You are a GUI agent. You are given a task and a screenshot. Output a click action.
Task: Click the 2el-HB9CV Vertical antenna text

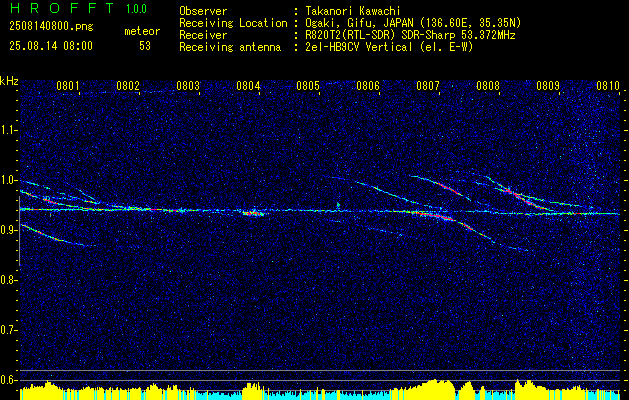point(390,47)
